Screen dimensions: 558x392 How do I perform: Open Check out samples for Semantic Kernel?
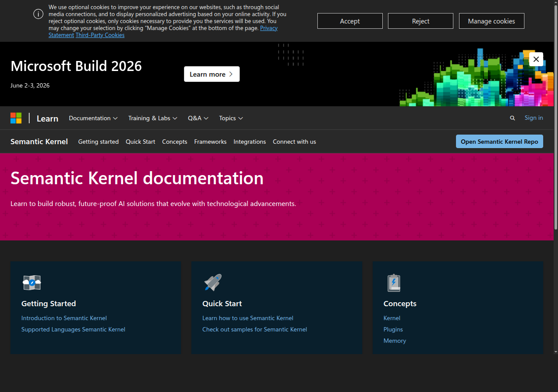[x=255, y=329]
